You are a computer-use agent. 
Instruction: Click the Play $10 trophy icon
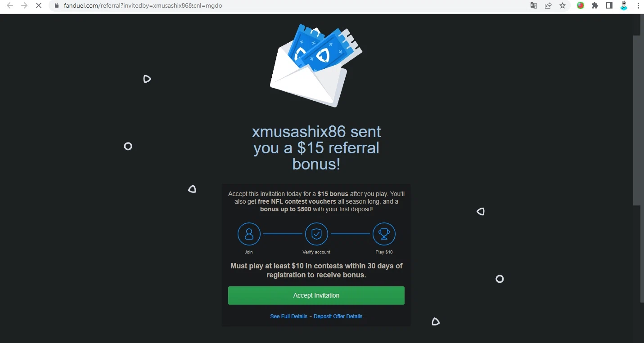tap(384, 234)
